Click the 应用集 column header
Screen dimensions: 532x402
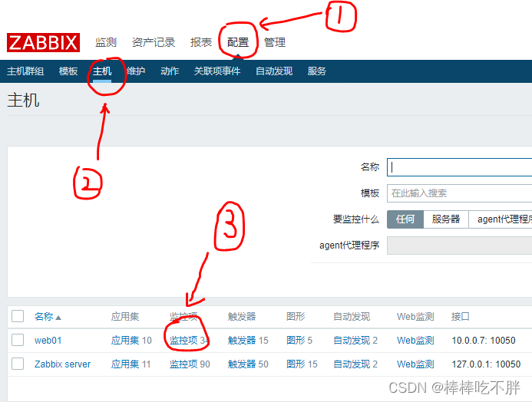click(x=125, y=317)
